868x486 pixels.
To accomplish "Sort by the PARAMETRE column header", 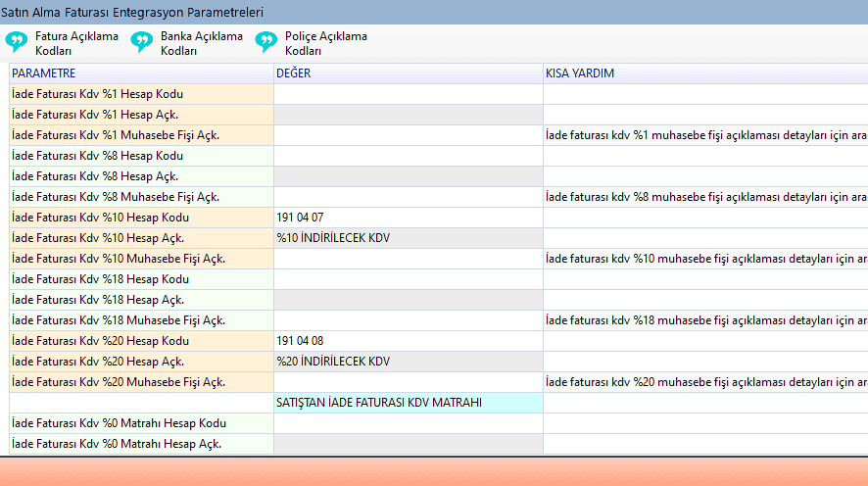I will coord(141,73).
